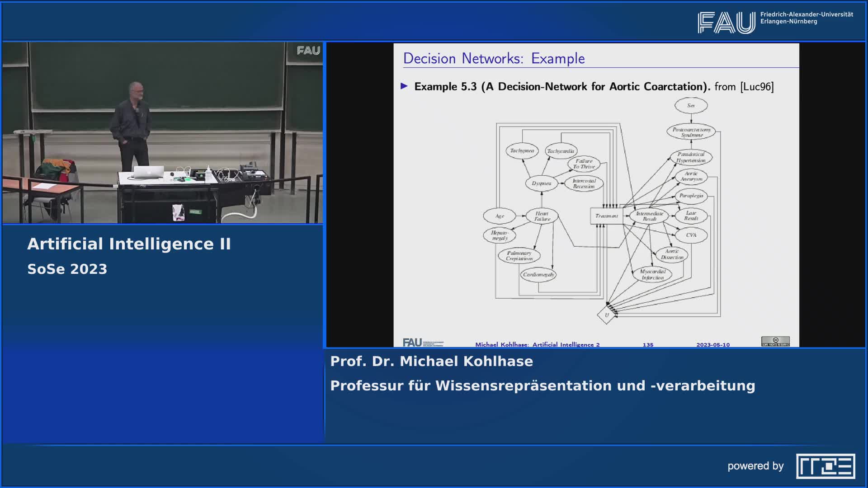868x488 pixels.
Task: Click the Artificial Intelligence II course title
Action: tap(129, 244)
